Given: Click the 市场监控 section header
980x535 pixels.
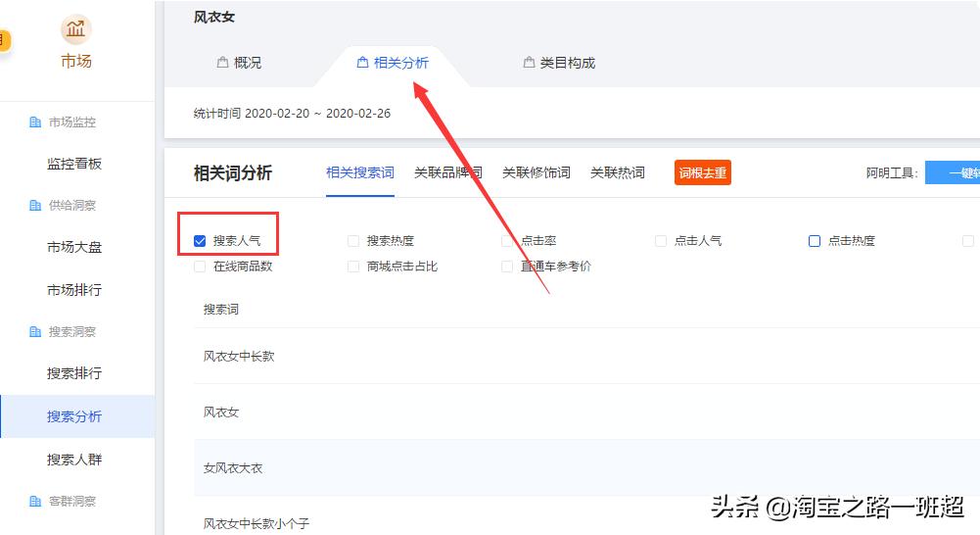Looking at the screenshot, I should [71, 122].
